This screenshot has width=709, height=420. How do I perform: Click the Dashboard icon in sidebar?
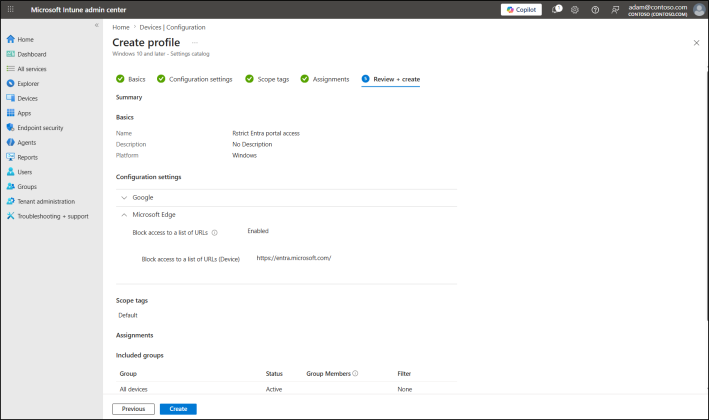[11, 54]
